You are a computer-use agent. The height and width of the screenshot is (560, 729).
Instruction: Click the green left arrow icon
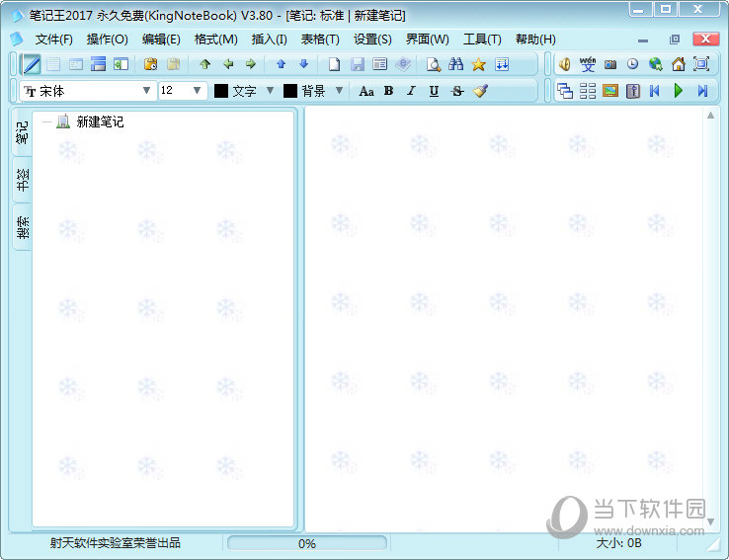click(x=228, y=64)
